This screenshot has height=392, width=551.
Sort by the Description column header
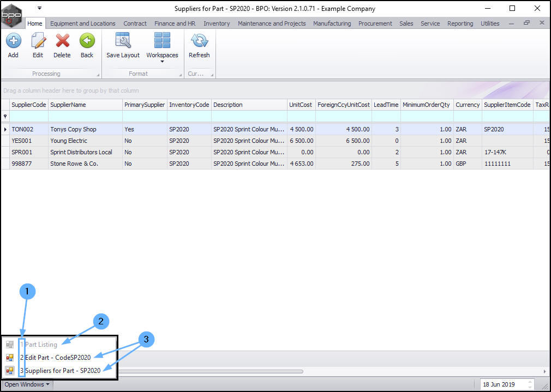(x=249, y=105)
